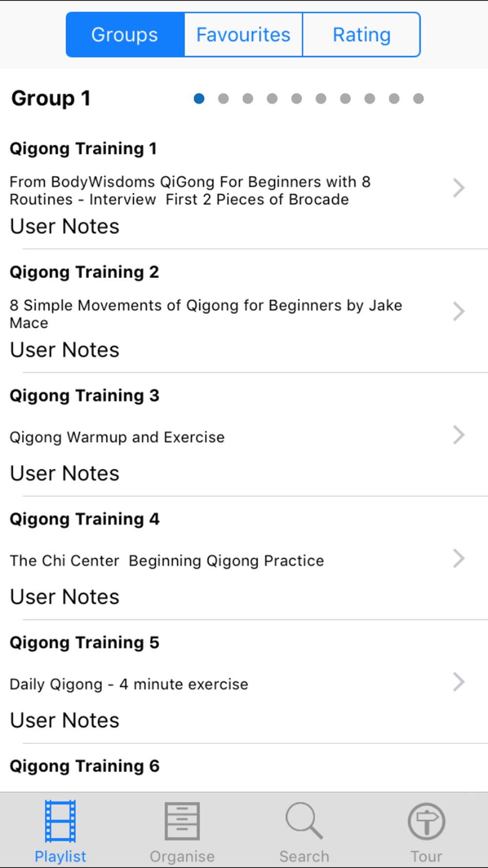488x868 pixels.
Task: Tap the Tour signpost icon
Action: 426,821
